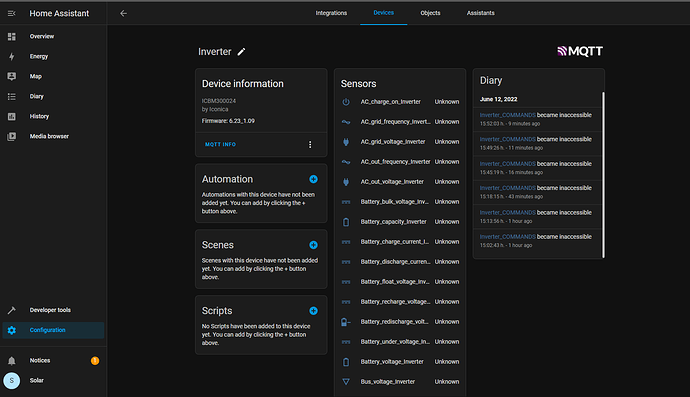Open Inverter_COMMANDS link from 9 minutes ago
Image resolution: width=690 pixels, height=397 pixels.
(507, 115)
